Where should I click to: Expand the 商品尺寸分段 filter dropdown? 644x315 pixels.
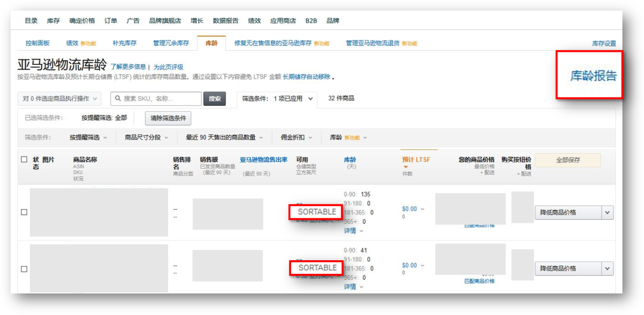tap(147, 138)
